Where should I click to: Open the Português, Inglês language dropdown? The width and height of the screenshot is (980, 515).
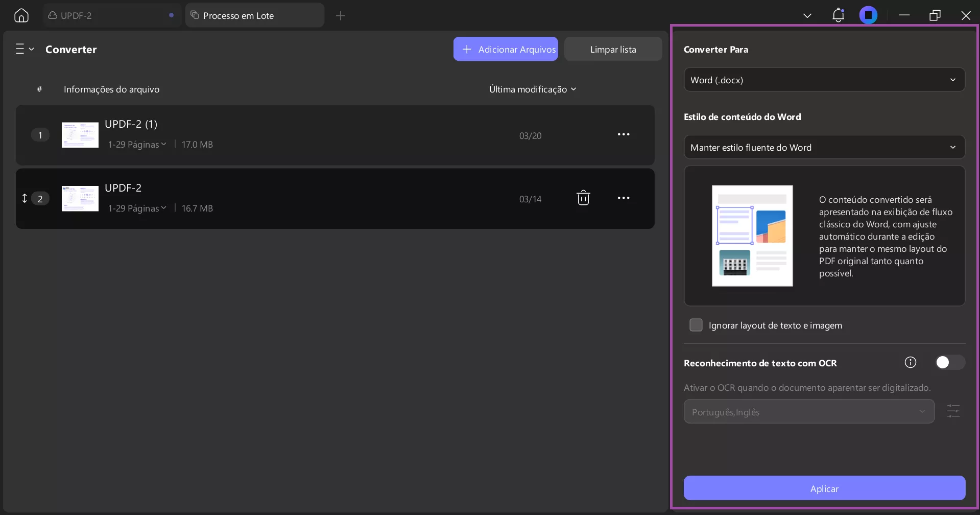(809, 412)
